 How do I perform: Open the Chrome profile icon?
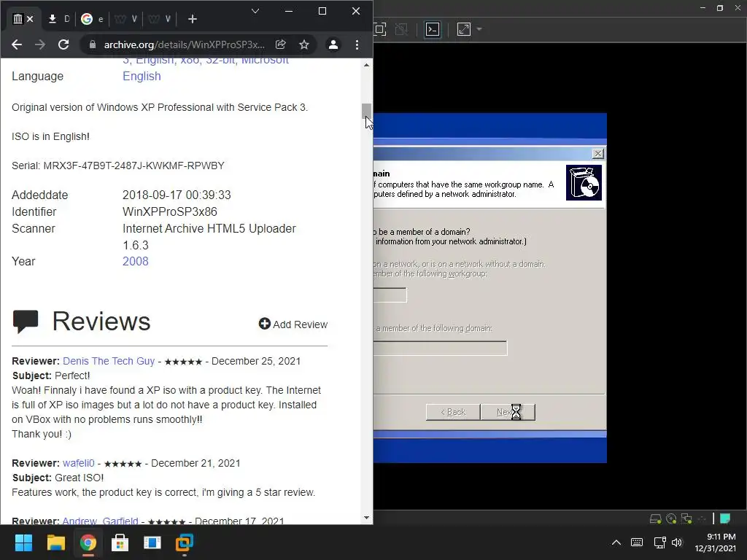point(333,44)
